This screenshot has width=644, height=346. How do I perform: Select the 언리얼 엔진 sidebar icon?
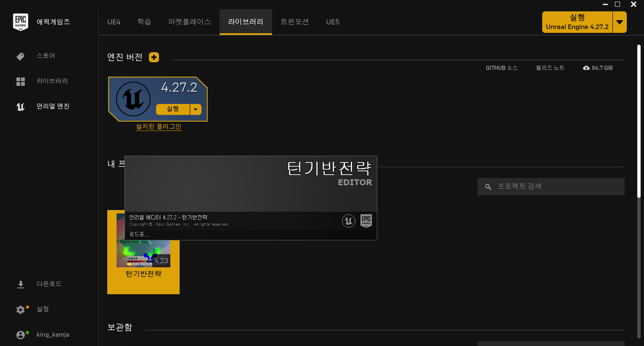(x=21, y=107)
